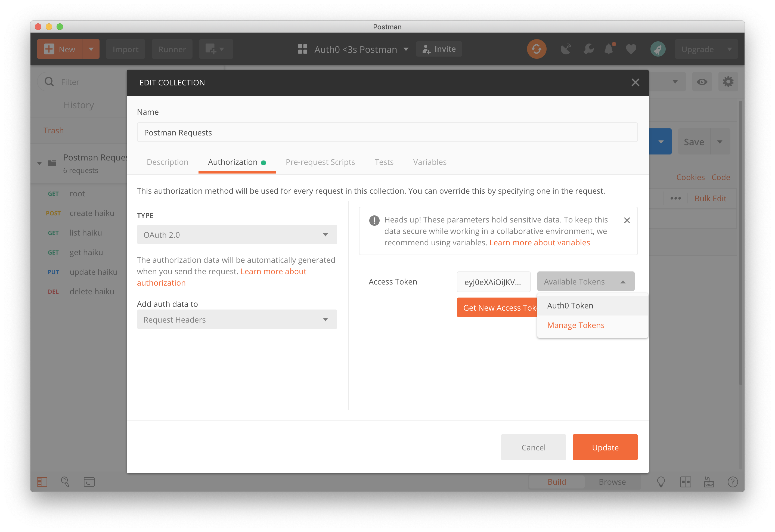
Task: Open the notifications bell
Action: [609, 49]
